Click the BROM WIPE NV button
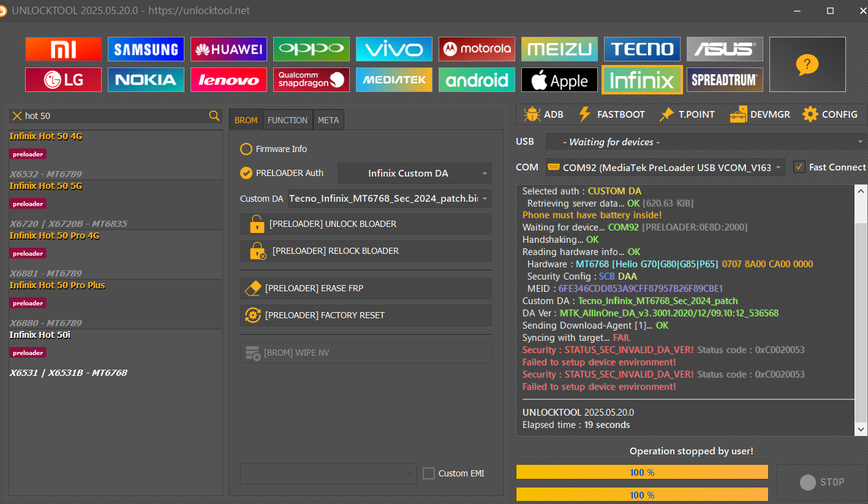The width and height of the screenshot is (868, 504). pyautogui.click(x=366, y=353)
